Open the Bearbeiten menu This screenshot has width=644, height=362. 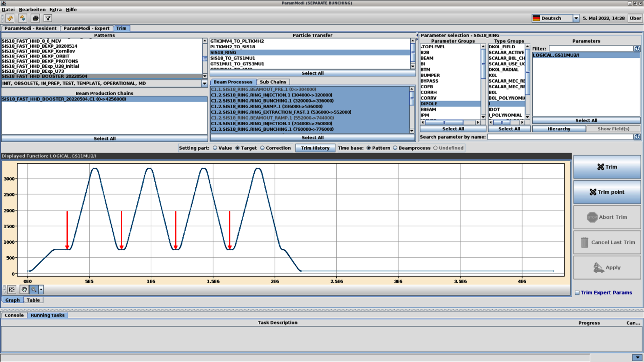32,9
